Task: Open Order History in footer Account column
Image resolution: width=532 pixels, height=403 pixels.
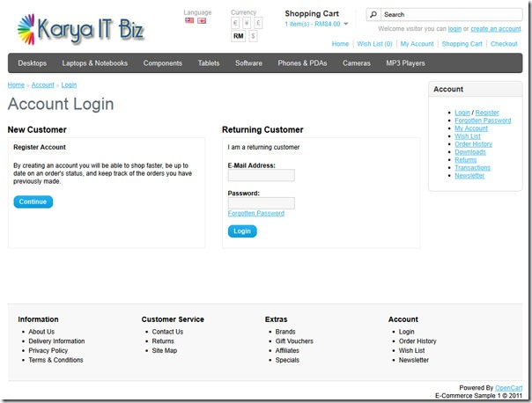Action: 417,341
